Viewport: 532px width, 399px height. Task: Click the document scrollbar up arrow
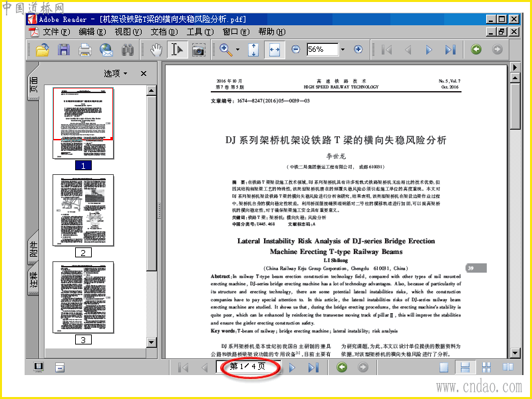tap(515, 78)
